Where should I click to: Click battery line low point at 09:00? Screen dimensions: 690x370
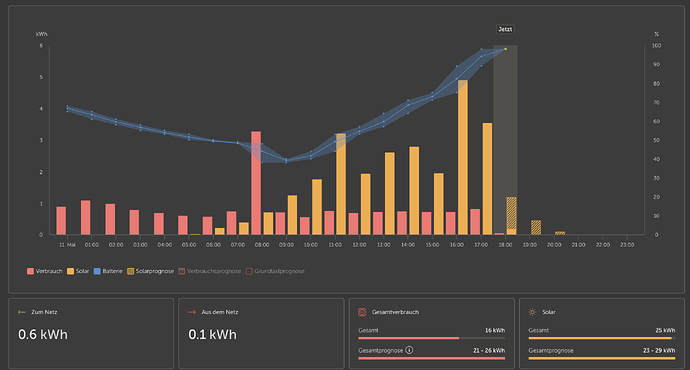(x=286, y=161)
